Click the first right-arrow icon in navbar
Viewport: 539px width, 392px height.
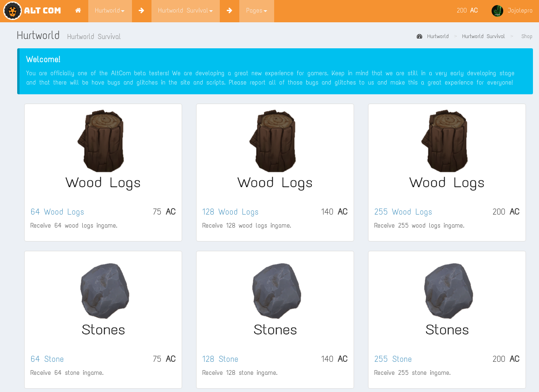coord(141,11)
